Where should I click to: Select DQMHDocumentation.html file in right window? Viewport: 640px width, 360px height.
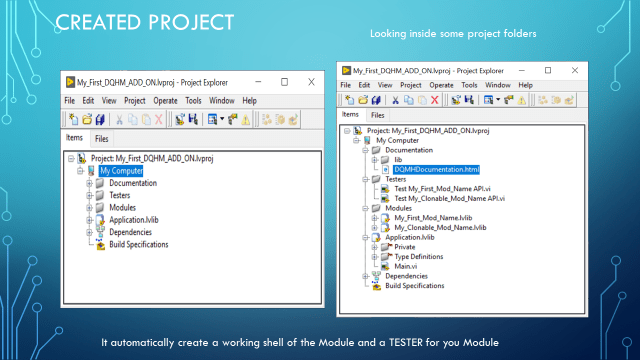(x=436, y=169)
